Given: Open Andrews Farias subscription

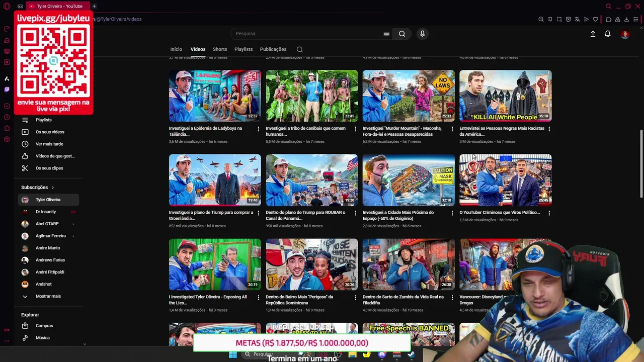Looking at the screenshot, I should tap(48, 260).
